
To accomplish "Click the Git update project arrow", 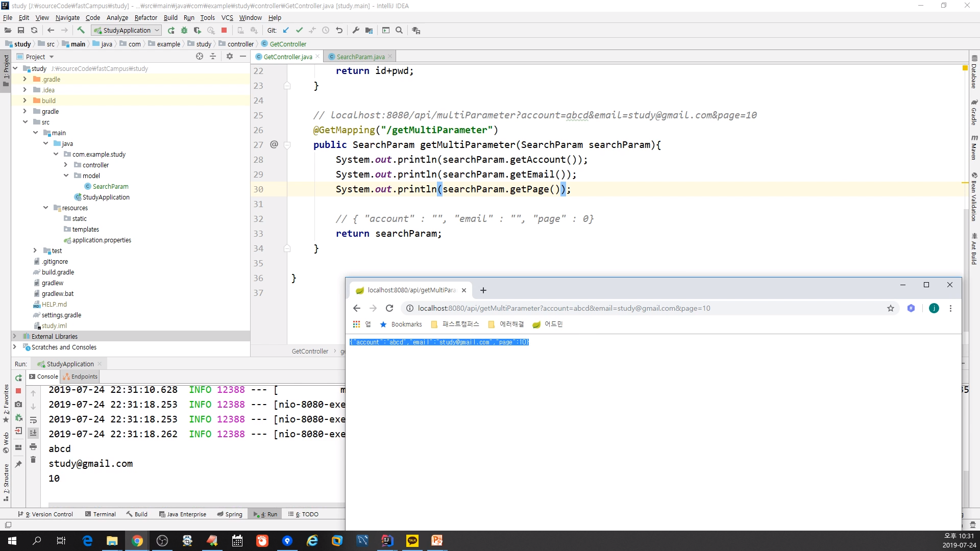I will (286, 31).
